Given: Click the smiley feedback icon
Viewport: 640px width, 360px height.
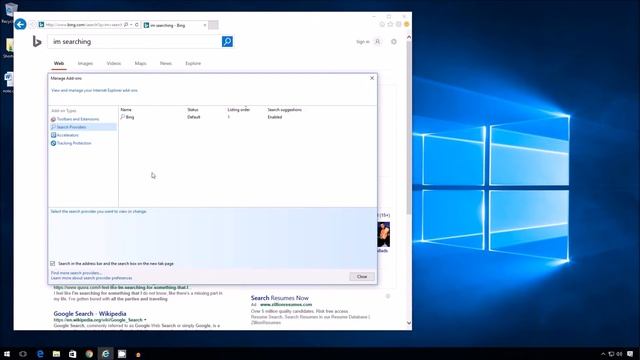Looking at the screenshot, I should [407, 24].
